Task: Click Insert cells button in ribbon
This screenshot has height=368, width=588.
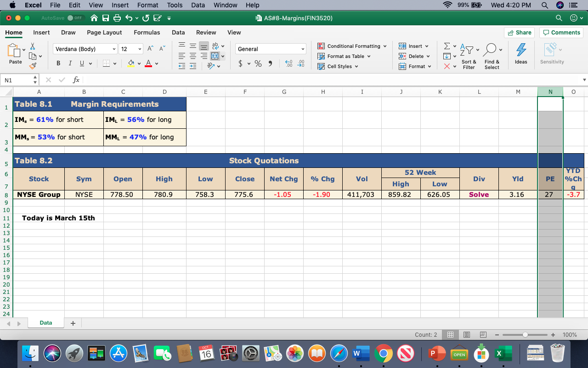Action: coord(414,46)
